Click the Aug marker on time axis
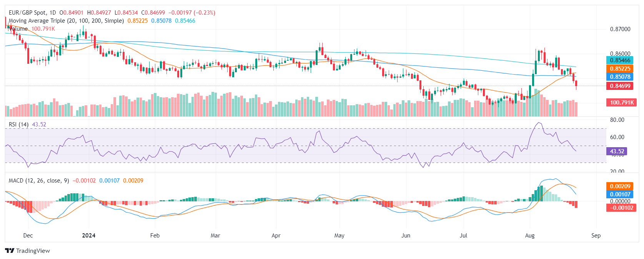This screenshot has width=644, height=259. click(x=530, y=236)
